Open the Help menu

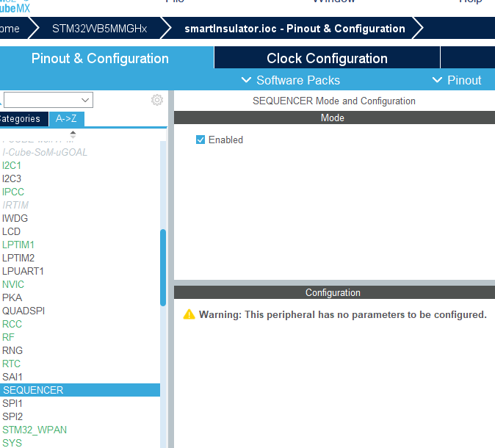pos(470,1)
